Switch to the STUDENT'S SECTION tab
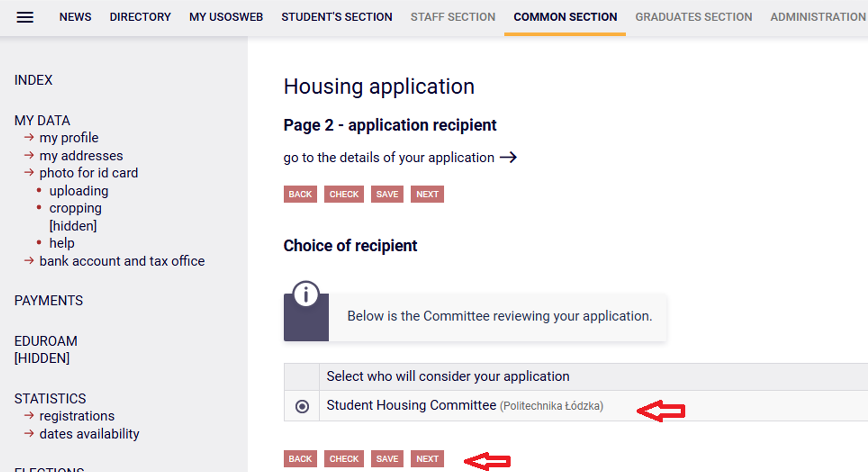 [337, 17]
